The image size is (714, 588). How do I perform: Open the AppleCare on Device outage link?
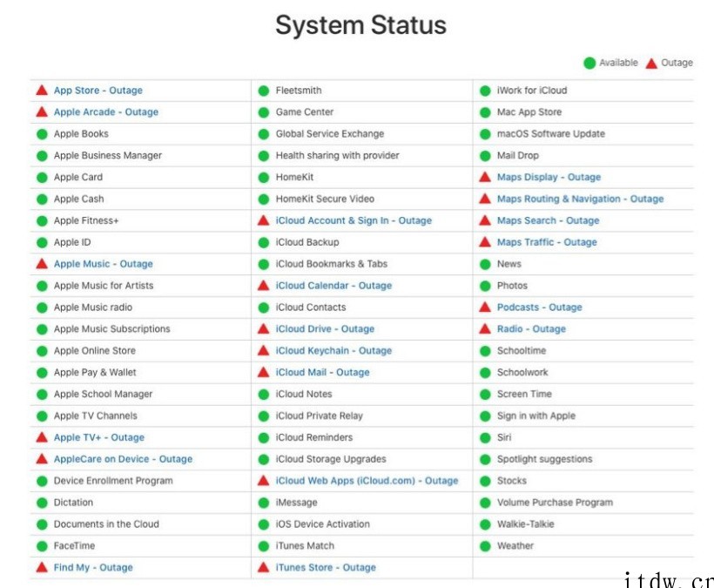123,459
